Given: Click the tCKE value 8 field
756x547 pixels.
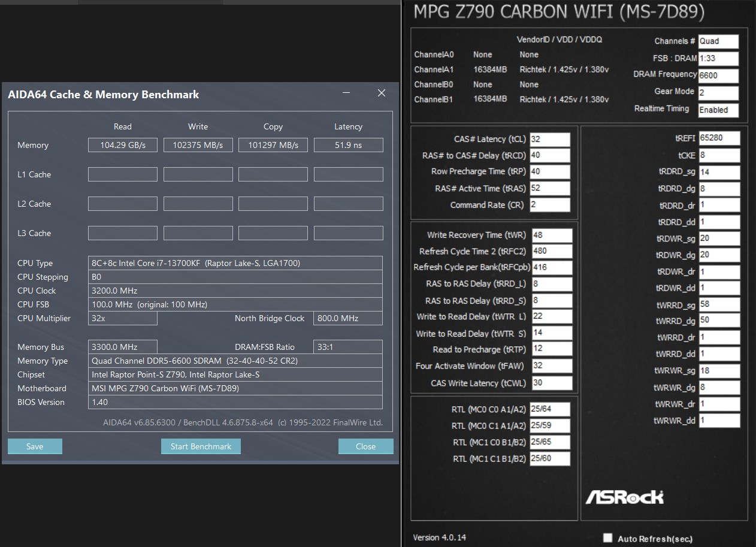Looking at the screenshot, I should click(719, 155).
